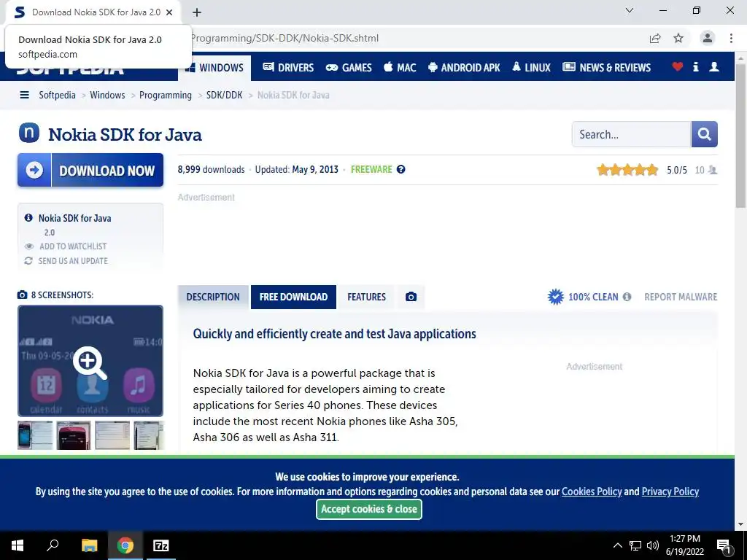
Task: Click the red heart icon in Softpedia header
Action: tap(678, 66)
